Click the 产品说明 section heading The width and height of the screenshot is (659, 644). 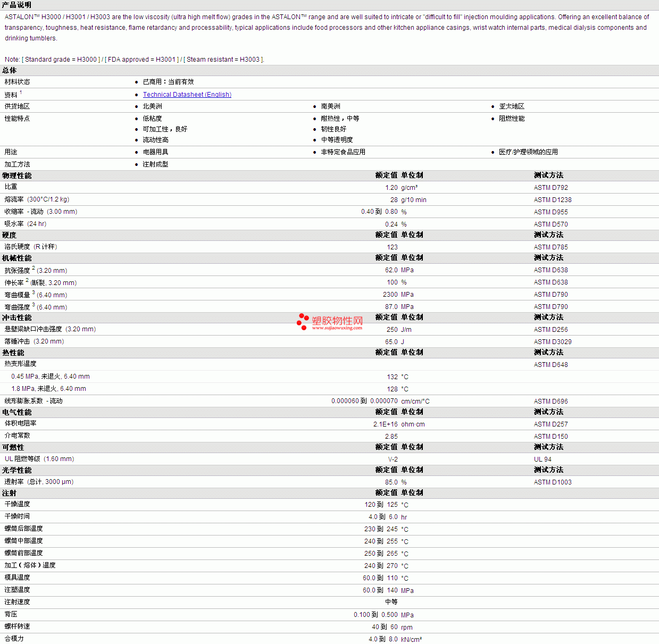(16, 5)
